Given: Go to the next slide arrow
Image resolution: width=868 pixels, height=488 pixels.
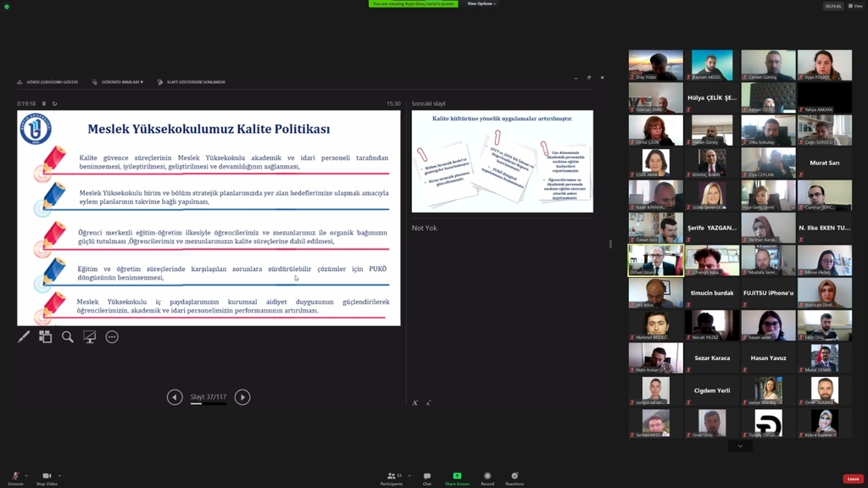Looking at the screenshot, I should point(242,396).
